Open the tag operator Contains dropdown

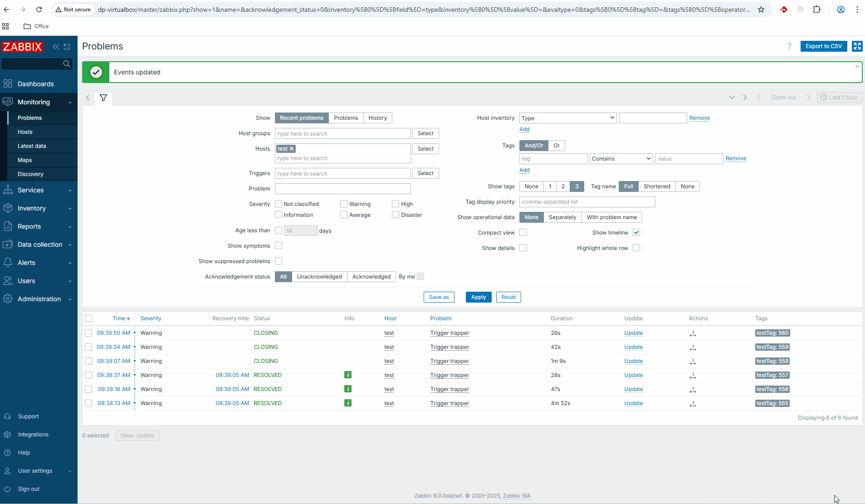pyautogui.click(x=621, y=159)
